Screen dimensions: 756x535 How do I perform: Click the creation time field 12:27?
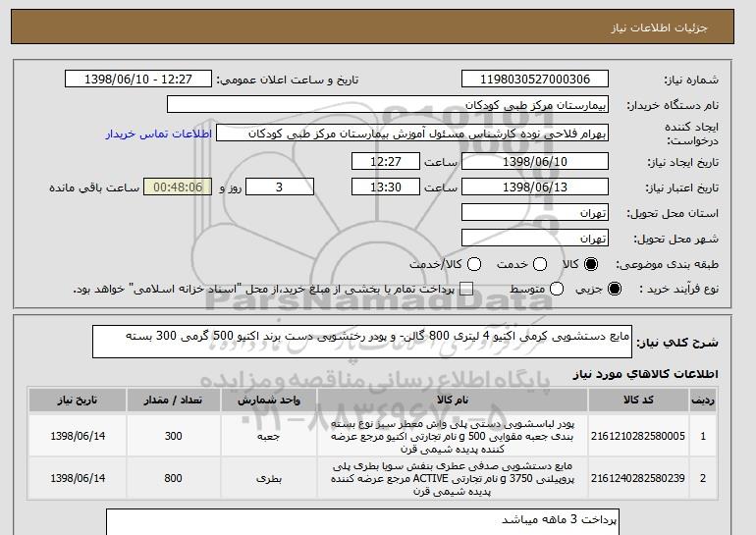tap(386, 161)
